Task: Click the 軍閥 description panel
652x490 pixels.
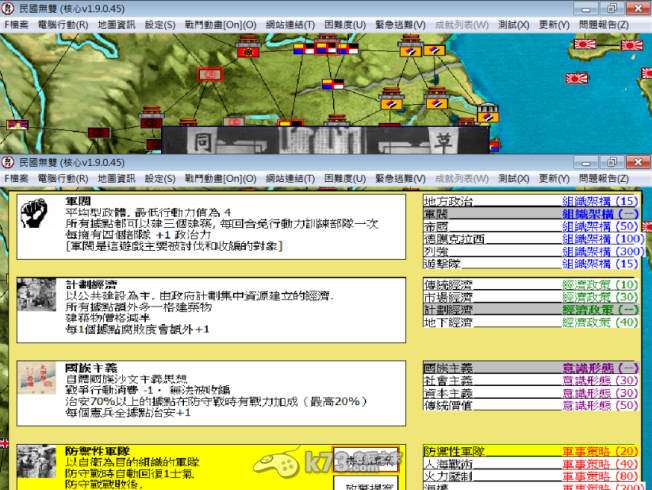Action: 211,227
